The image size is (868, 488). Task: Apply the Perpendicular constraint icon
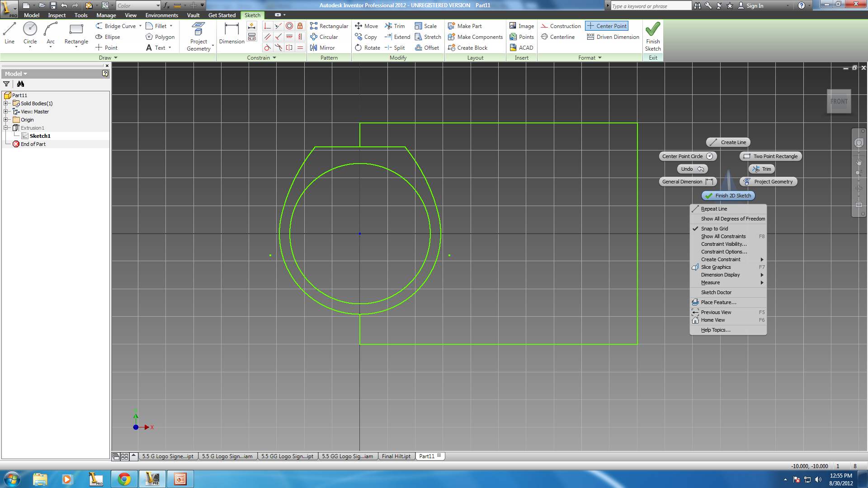(x=278, y=37)
